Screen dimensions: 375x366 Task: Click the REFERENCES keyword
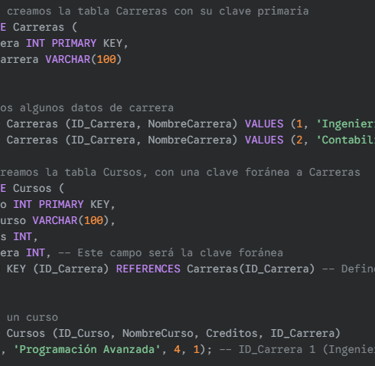(x=148, y=269)
